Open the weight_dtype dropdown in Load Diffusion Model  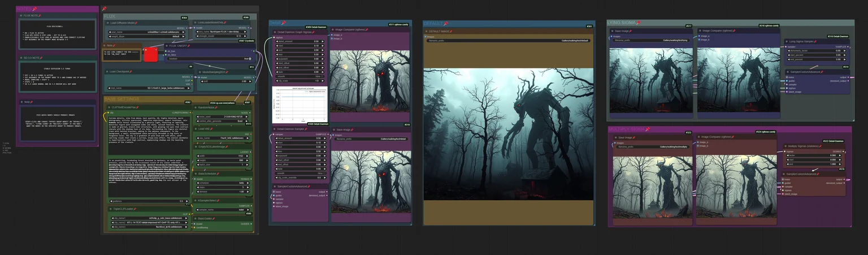[147, 36]
